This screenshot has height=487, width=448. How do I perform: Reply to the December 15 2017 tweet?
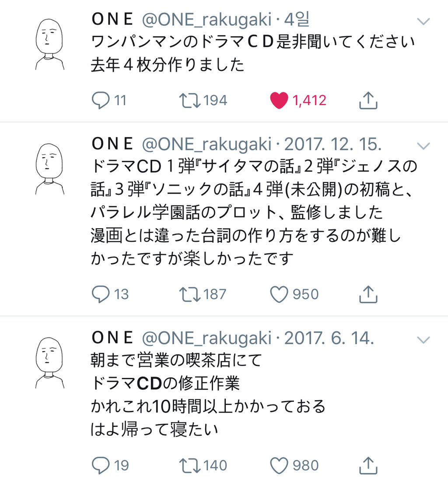pos(100,294)
